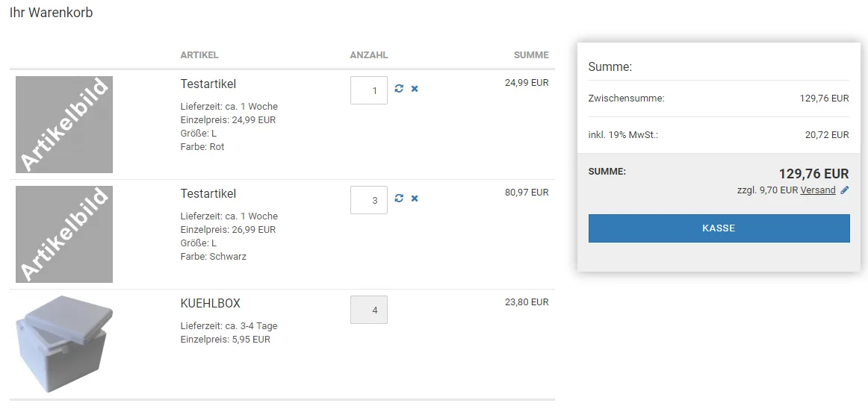
Task: Proceed to checkout with the KASSE button
Action: click(719, 228)
